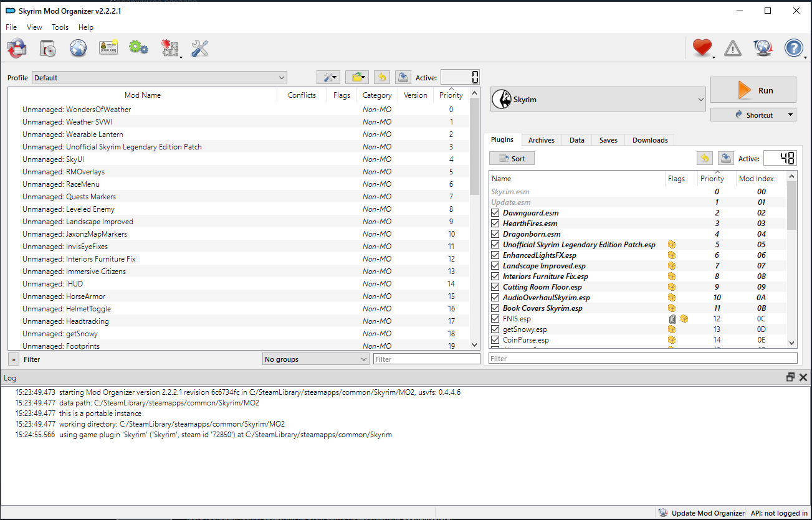Switch to the Saves tab
812x520 pixels.
click(608, 140)
